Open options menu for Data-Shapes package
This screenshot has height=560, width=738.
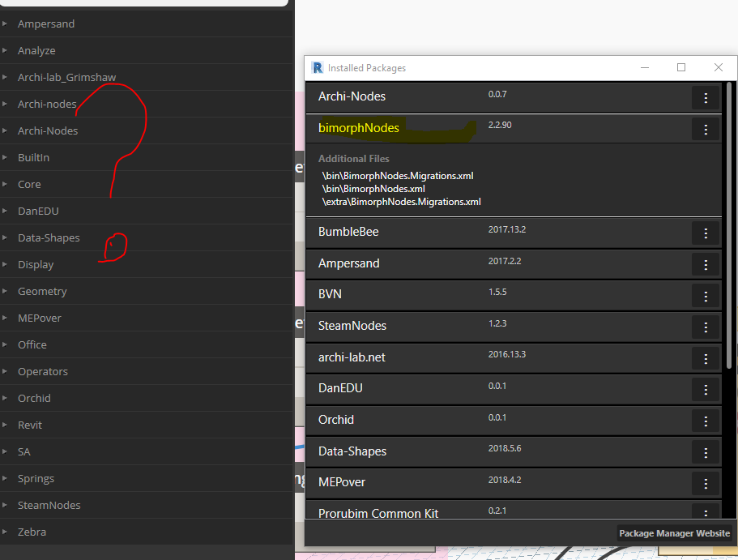click(705, 453)
